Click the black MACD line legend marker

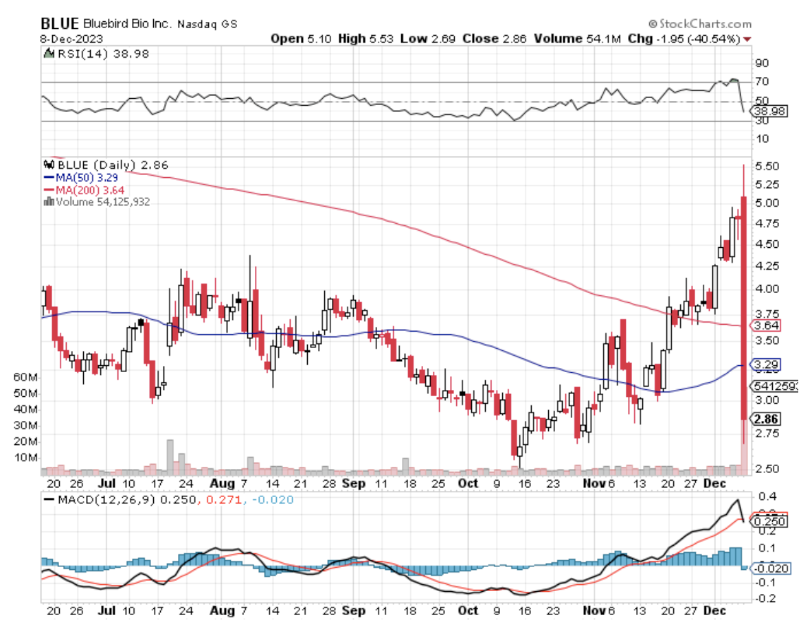coord(48,500)
